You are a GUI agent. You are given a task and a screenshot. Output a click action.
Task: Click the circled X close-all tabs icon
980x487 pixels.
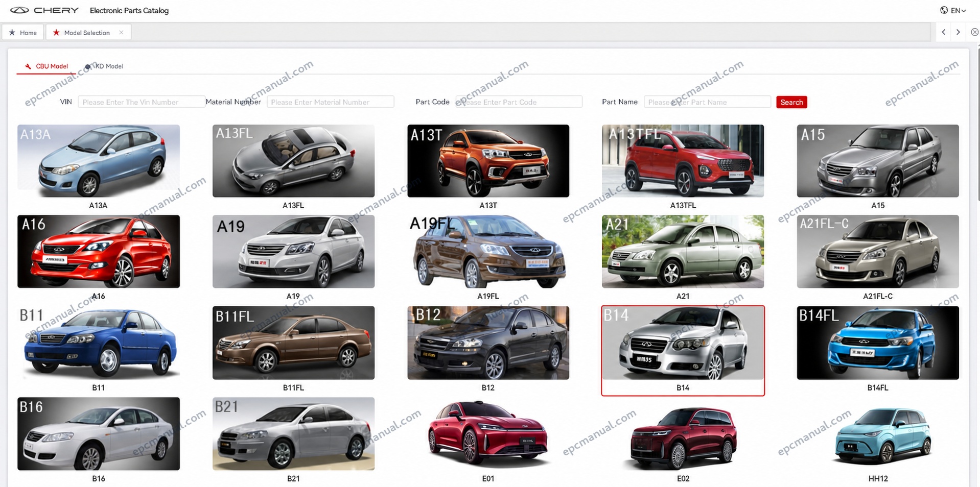[974, 32]
